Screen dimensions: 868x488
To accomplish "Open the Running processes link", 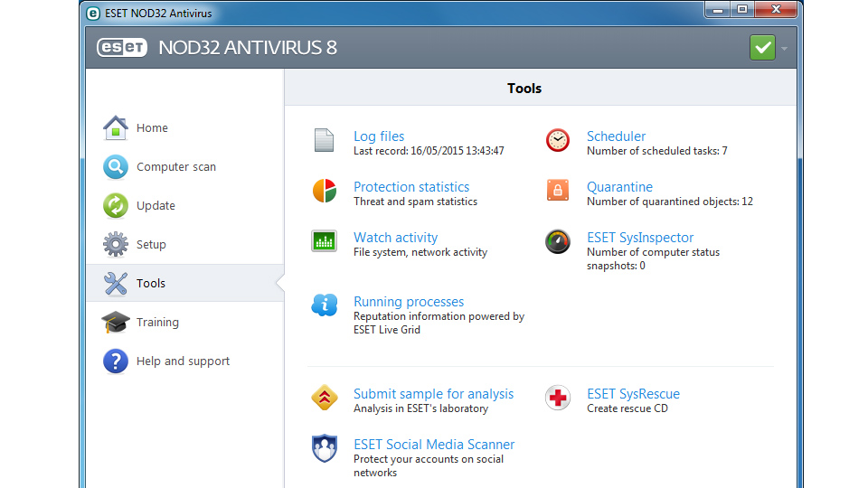I will click(409, 302).
